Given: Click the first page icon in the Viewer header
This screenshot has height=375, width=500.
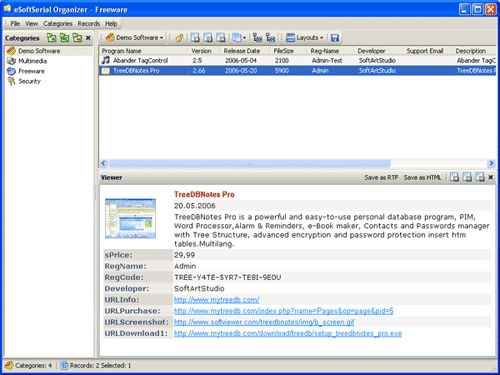Looking at the screenshot, I should tap(454, 177).
